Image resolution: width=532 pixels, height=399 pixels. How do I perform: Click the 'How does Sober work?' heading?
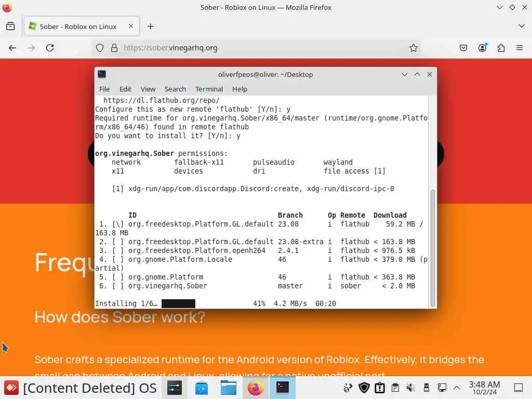pos(120,317)
